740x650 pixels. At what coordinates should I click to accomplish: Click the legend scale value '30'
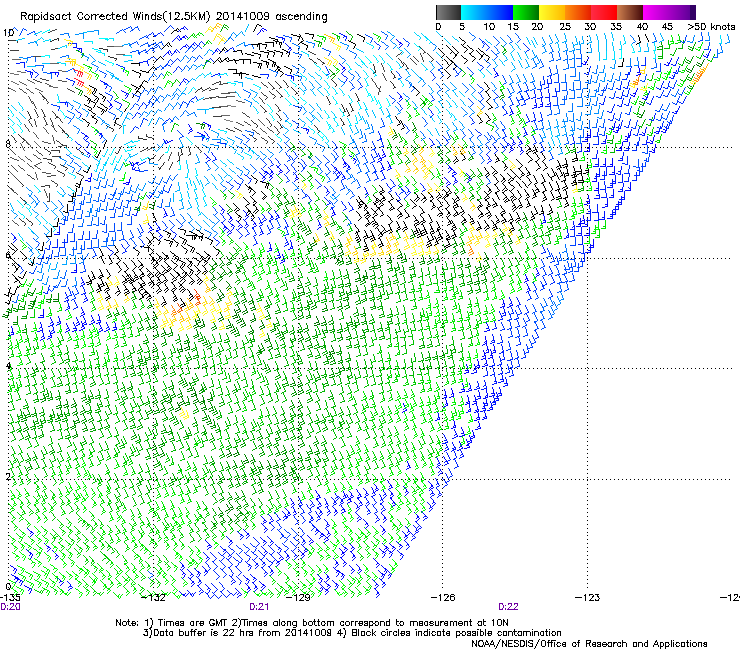click(x=590, y=27)
